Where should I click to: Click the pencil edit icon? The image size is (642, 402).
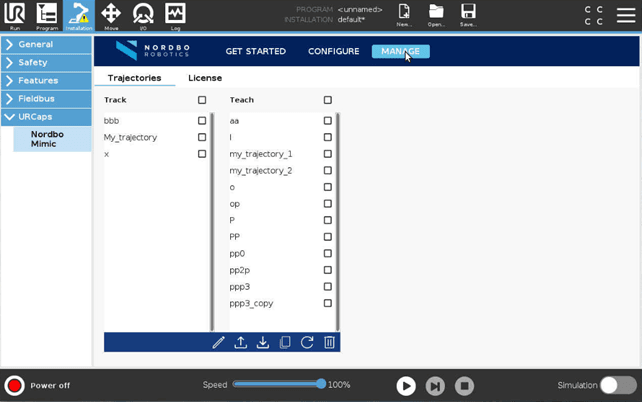pos(218,342)
